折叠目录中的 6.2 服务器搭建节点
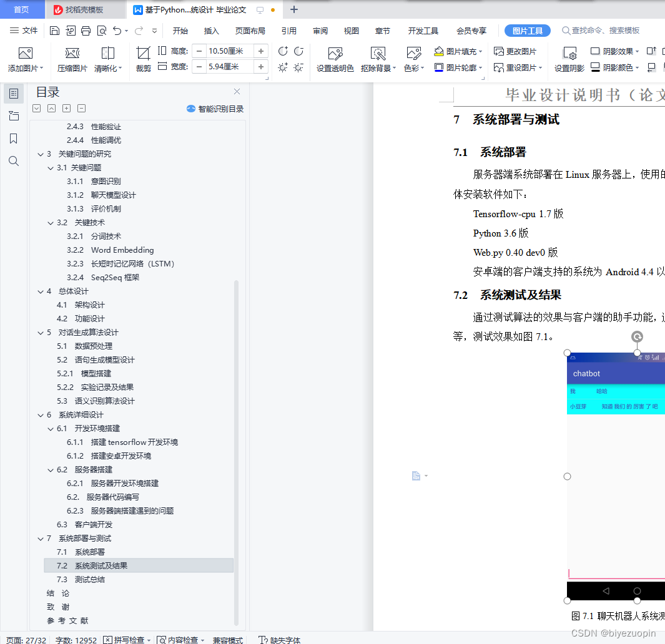665x644 pixels. 51,469
